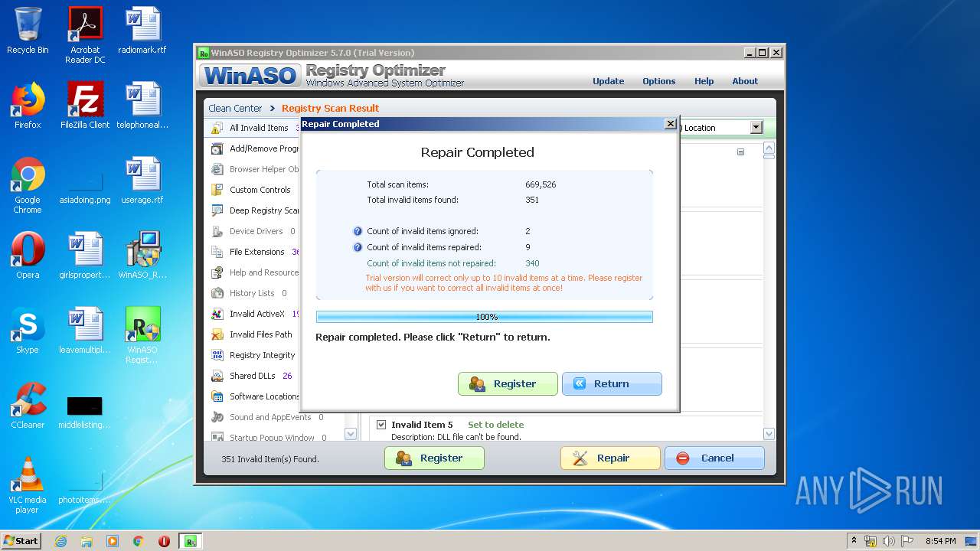Open the Location dropdown arrow
980x551 pixels.
756,128
